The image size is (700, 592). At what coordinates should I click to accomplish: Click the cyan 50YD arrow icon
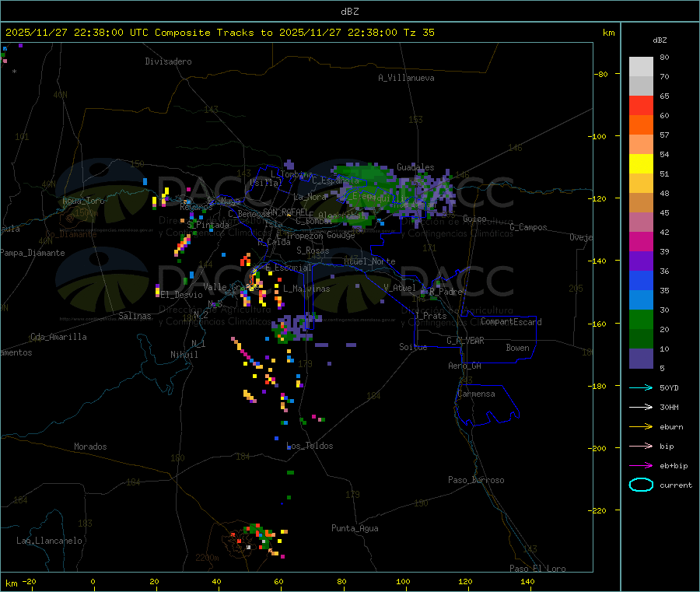tap(641, 387)
